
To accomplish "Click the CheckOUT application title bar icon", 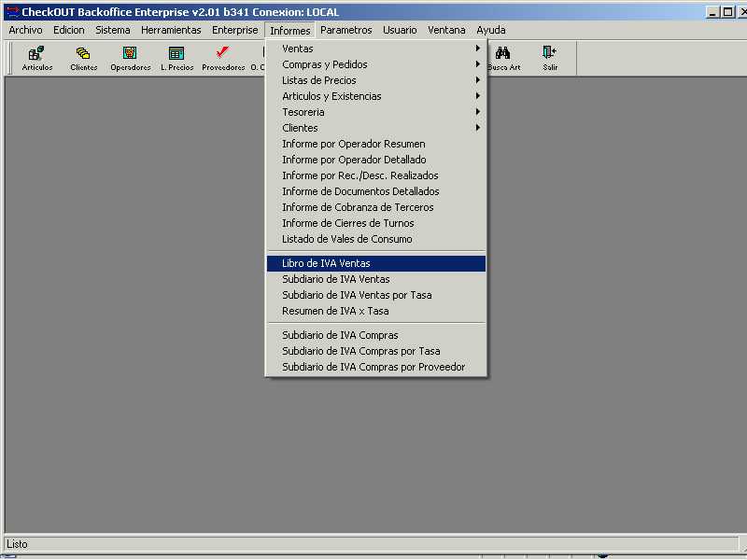I will tap(11, 11).
